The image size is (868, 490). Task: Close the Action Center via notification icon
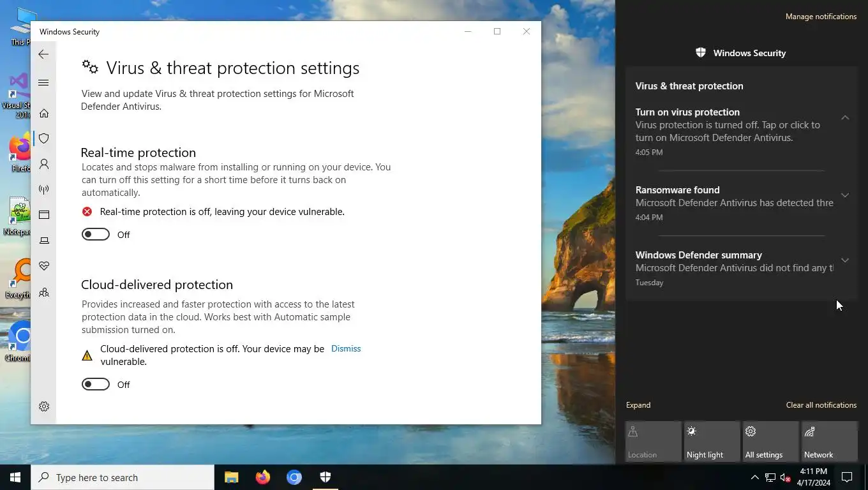(x=847, y=477)
